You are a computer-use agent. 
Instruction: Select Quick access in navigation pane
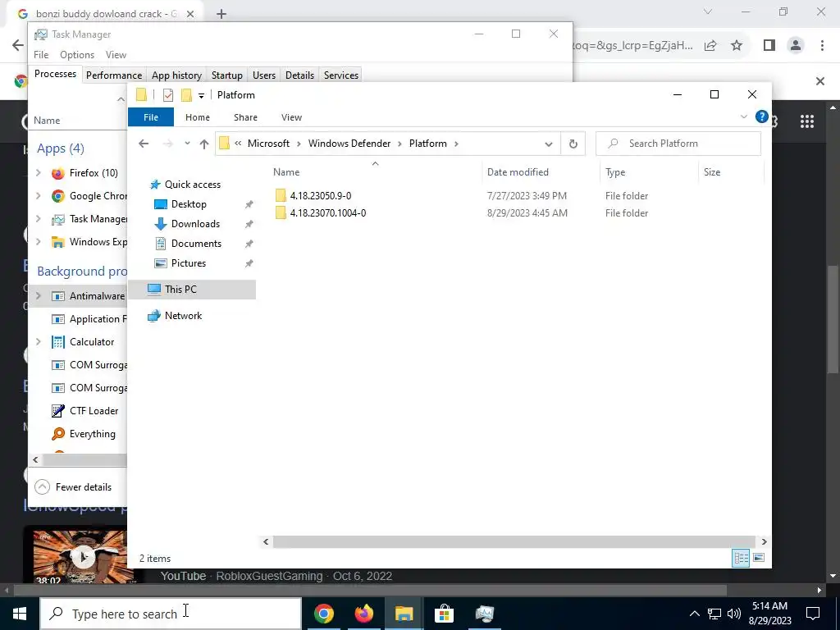pyautogui.click(x=192, y=185)
